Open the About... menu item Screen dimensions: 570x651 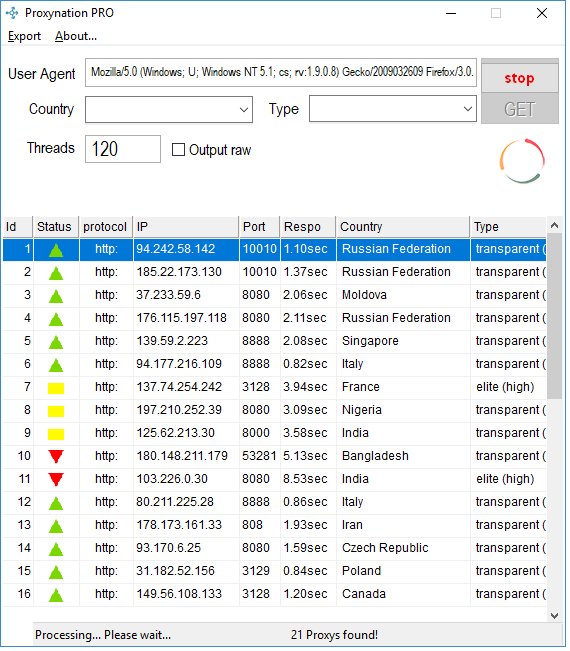pos(76,36)
